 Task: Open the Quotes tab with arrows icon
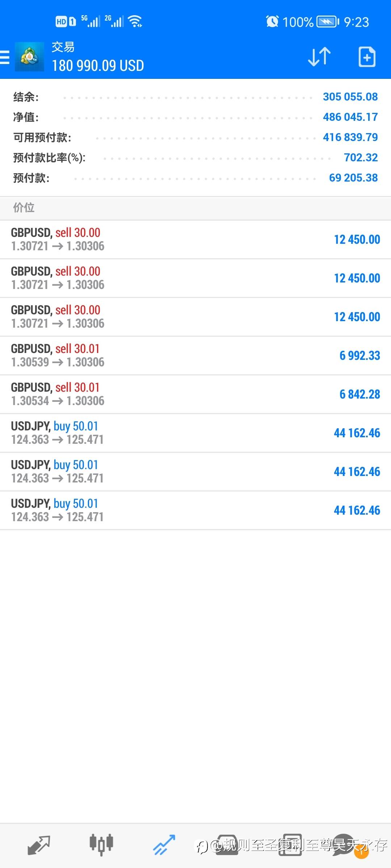[39, 845]
